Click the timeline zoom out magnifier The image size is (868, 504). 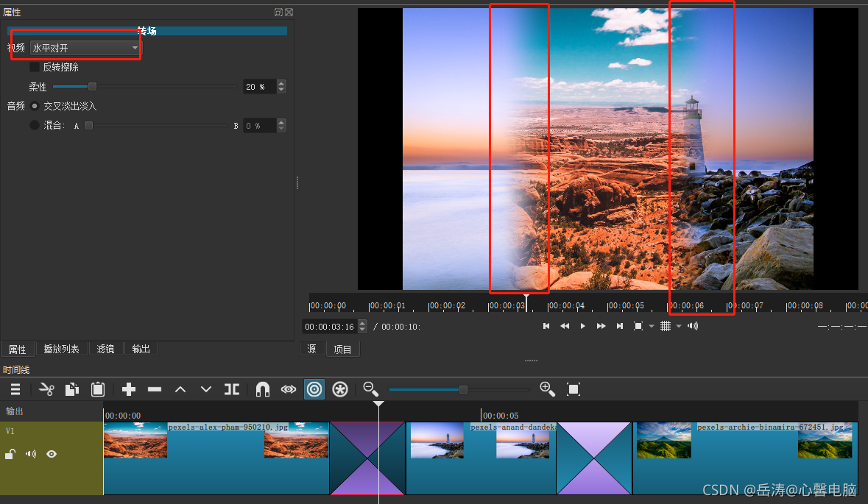370,389
